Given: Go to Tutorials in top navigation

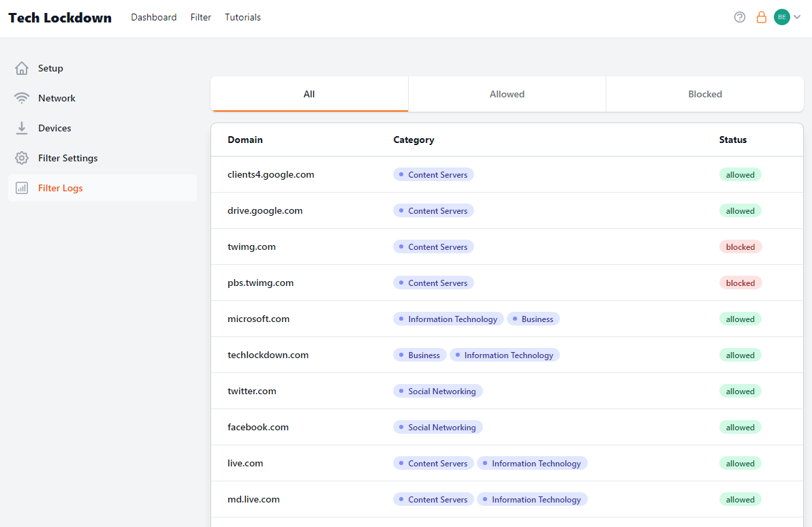Looking at the screenshot, I should (x=243, y=17).
